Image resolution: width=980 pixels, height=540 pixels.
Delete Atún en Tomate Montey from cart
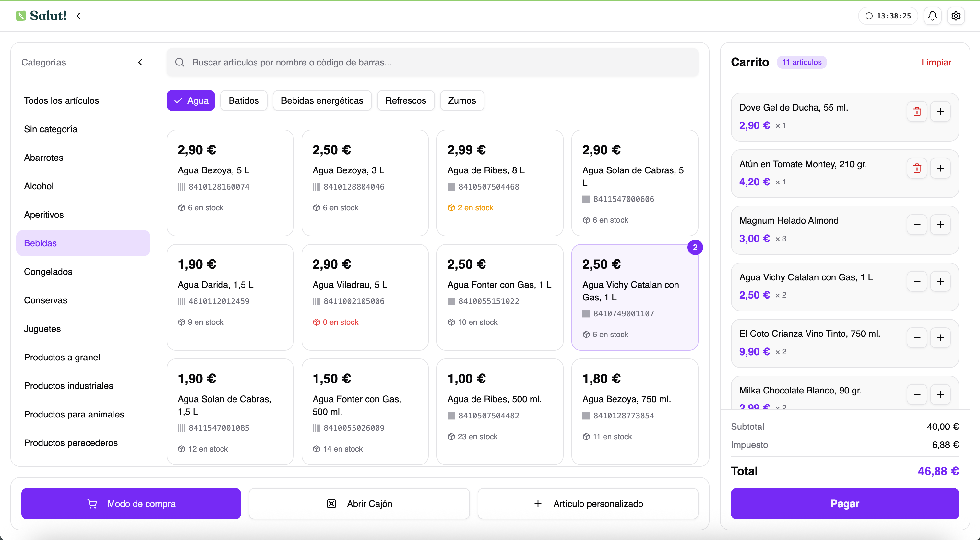coord(917,168)
